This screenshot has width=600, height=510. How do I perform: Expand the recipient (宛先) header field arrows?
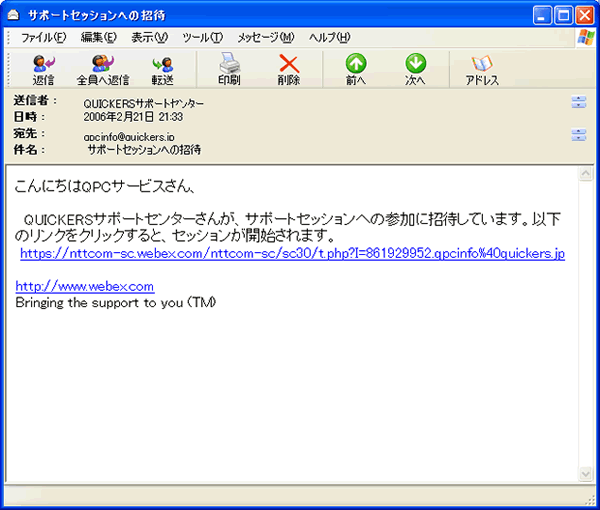coord(579,135)
